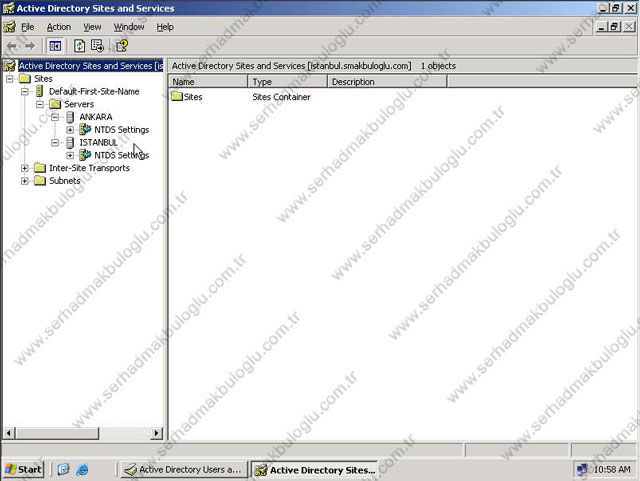Open the View menu
Image resolution: width=640 pixels, height=481 pixels.
92,27
